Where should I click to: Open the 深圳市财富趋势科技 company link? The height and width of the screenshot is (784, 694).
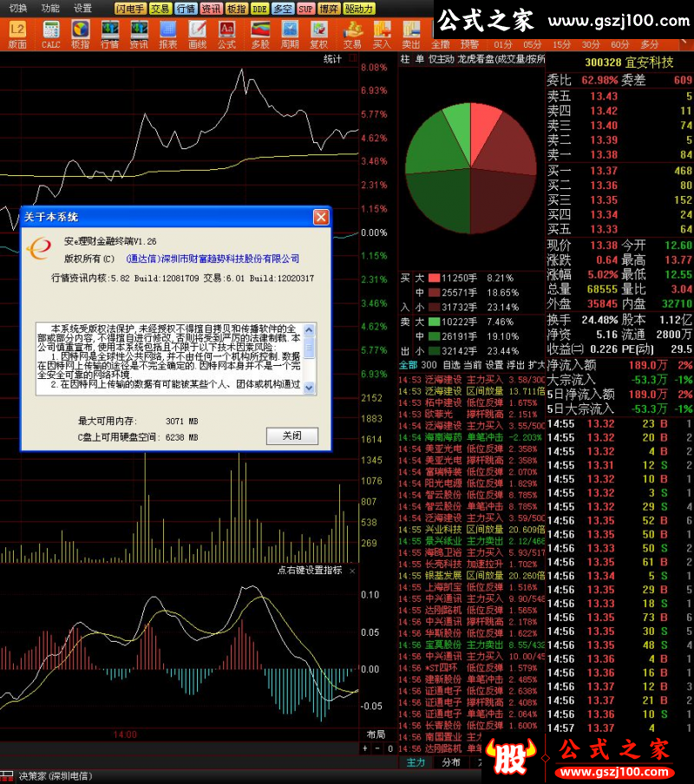point(213,258)
